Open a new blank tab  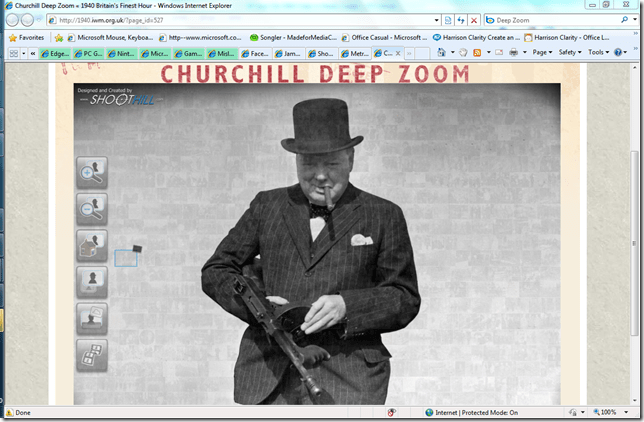tap(422, 53)
